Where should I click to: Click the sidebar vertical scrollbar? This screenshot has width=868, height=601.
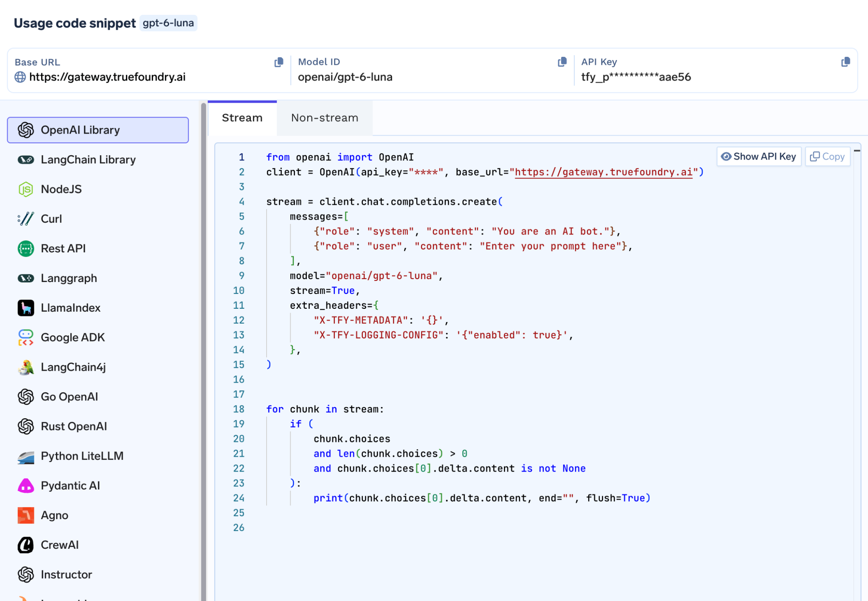[203, 351]
